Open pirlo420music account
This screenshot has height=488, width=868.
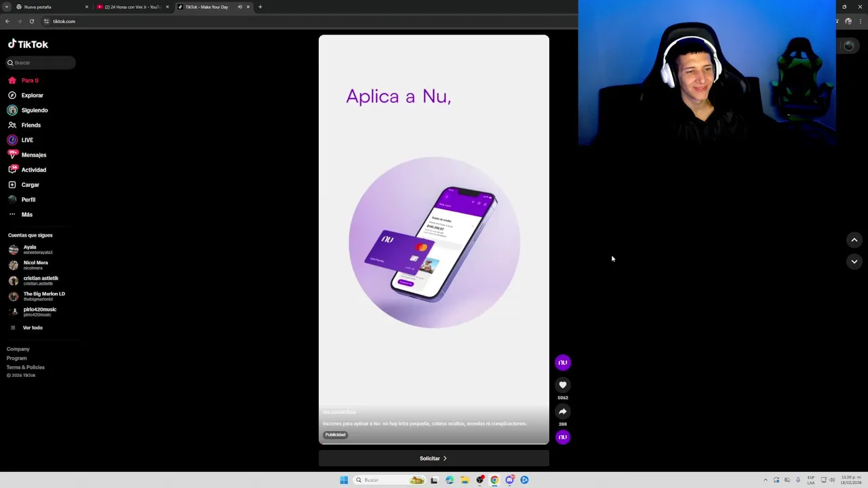(x=33, y=312)
